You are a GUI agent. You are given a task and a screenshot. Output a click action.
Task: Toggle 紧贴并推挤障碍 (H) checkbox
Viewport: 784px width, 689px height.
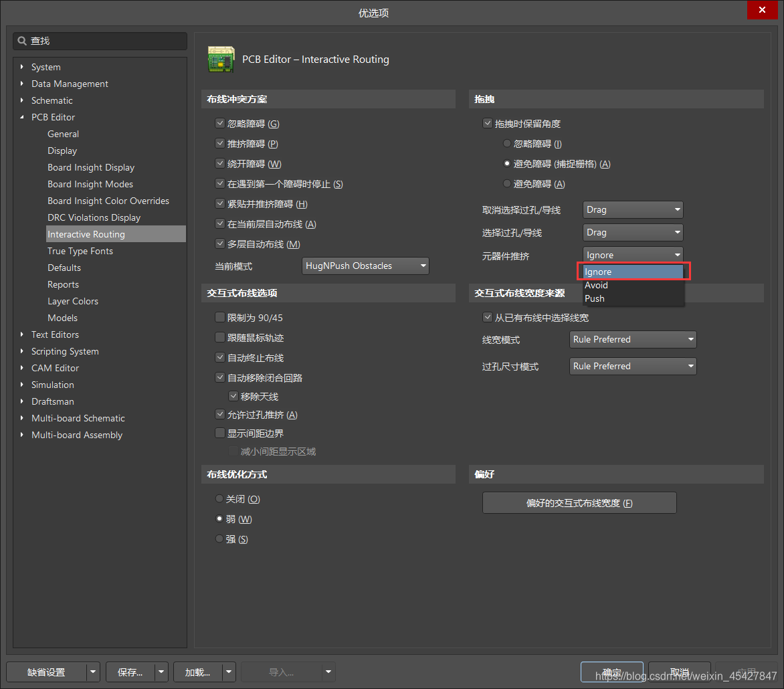220,203
